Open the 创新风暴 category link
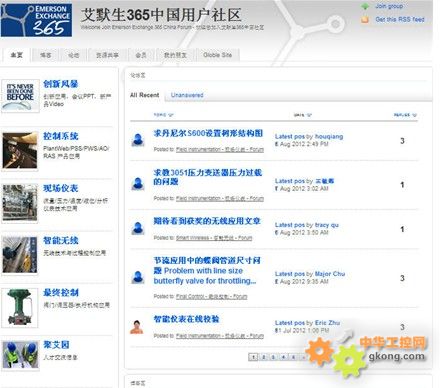 (x=61, y=84)
